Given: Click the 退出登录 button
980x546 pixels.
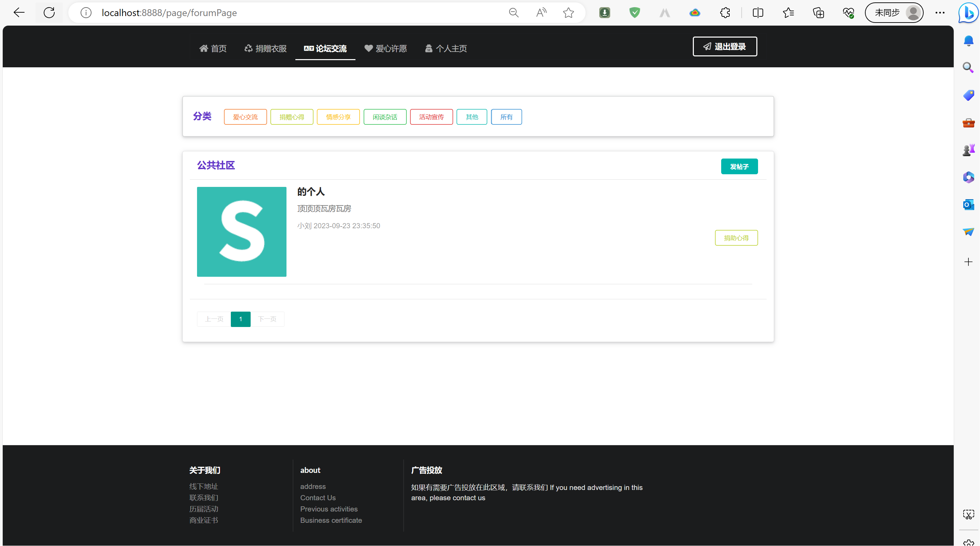Looking at the screenshot, I should pos(725,46).
